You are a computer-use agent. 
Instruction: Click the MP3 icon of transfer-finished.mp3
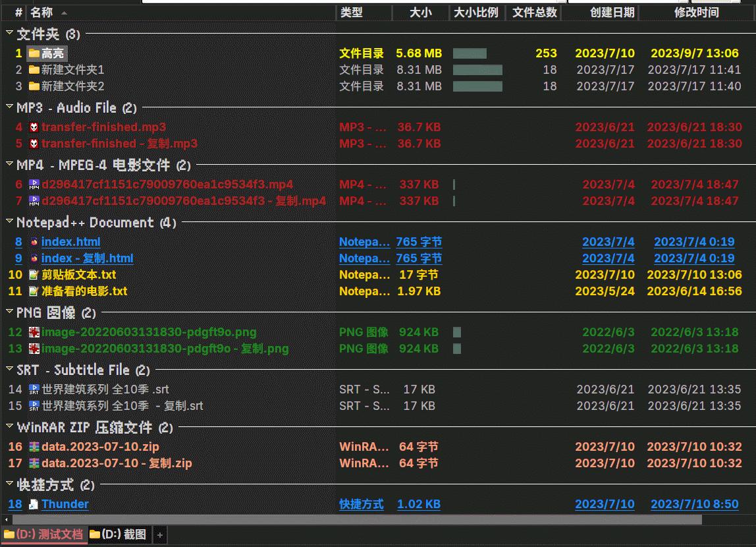34,127
